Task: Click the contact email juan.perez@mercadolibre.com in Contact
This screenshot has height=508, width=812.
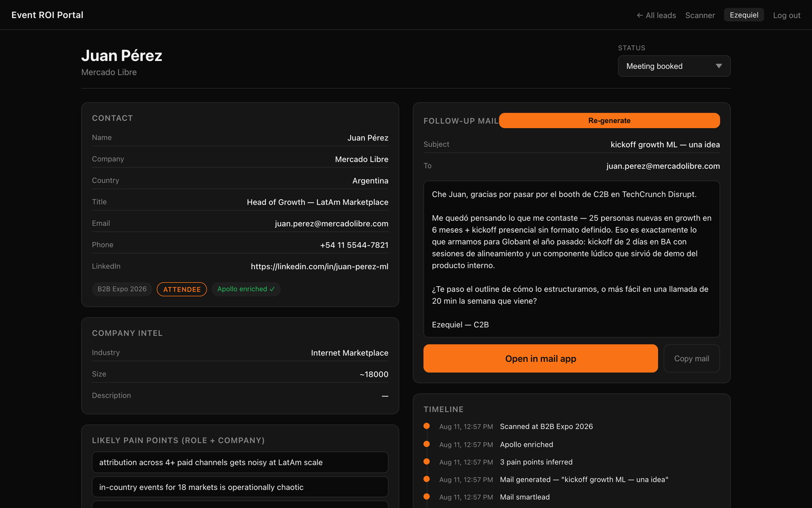Action: pyautogui.click(x=332, y=224)
